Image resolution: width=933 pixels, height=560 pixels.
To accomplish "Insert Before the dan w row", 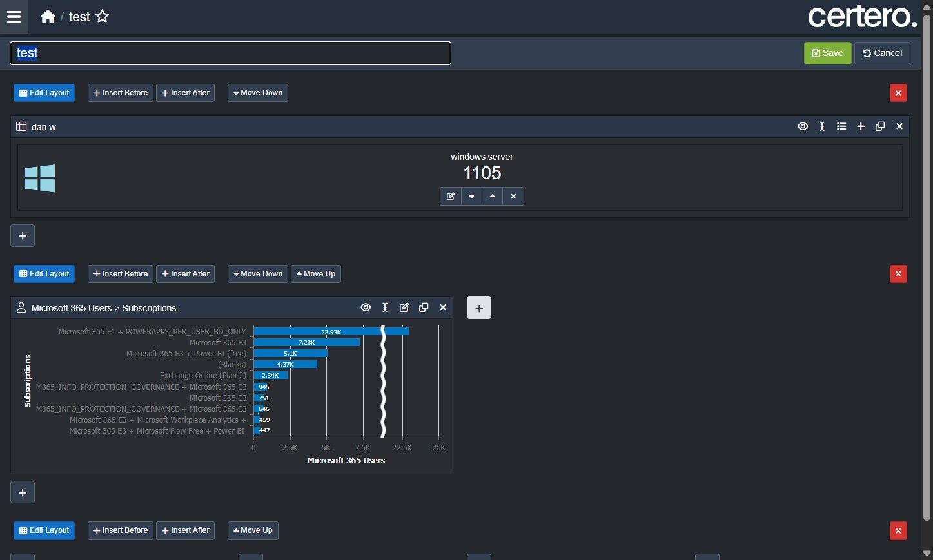I will (121, 93).
